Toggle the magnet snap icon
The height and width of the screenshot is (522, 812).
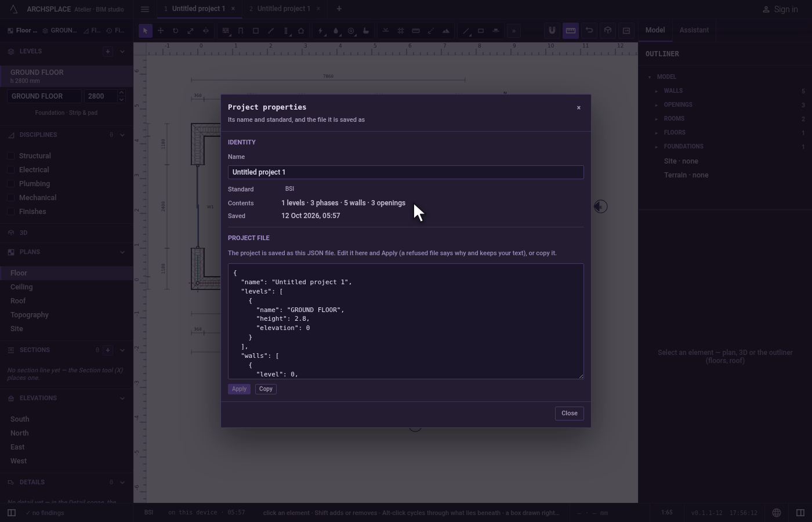(552, 31)
